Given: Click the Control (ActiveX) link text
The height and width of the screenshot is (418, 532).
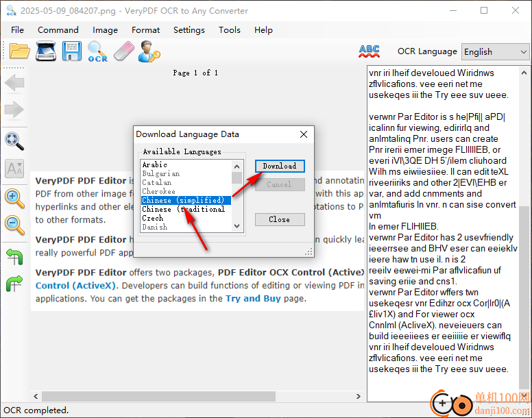Looking at the screenshot, I should [x=76, y=286].
